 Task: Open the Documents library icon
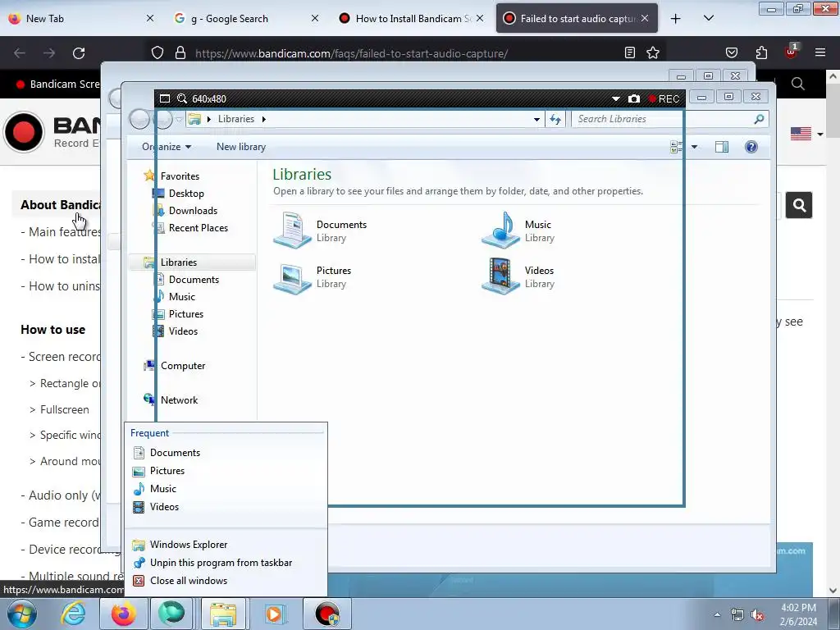tap(292, 231)
